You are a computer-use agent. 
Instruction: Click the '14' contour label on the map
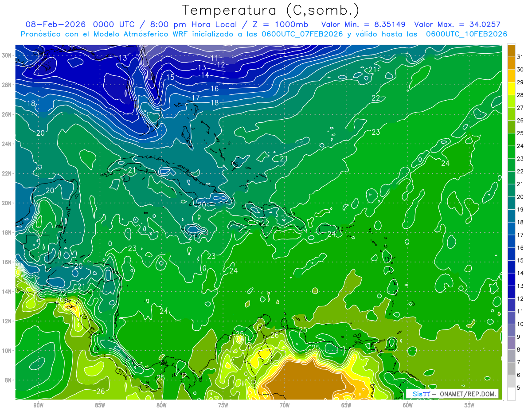(x=205, y=75)
